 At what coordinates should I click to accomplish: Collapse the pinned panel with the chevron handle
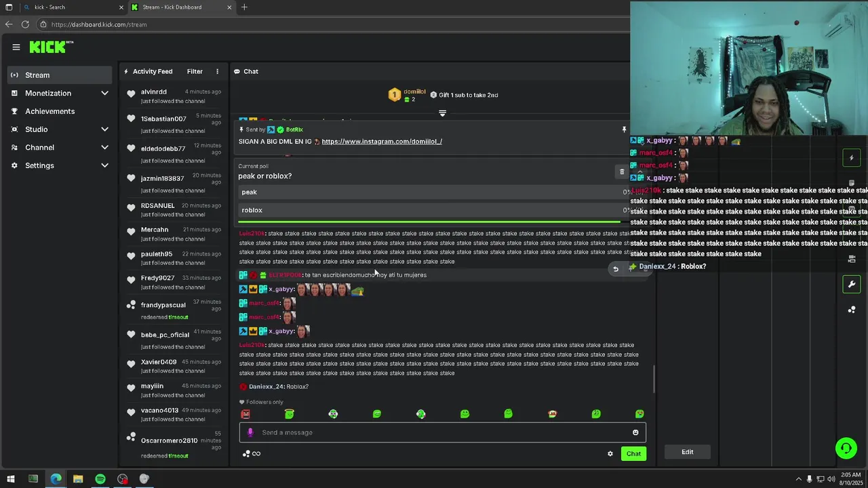[442, 113]
